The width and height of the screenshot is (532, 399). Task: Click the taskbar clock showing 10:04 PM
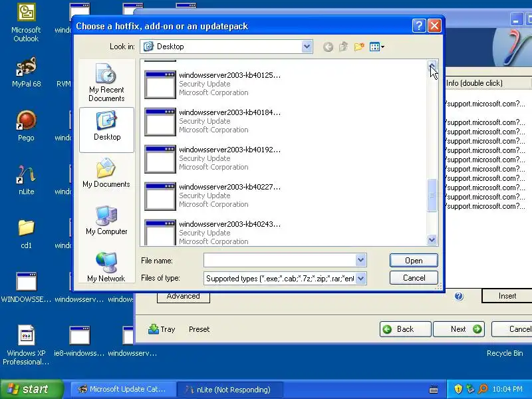(x=507, y=389)
